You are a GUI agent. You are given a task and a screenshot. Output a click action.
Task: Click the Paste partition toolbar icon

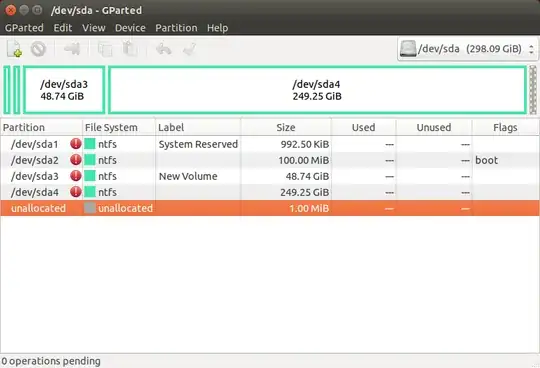click(x=130, y=49)
